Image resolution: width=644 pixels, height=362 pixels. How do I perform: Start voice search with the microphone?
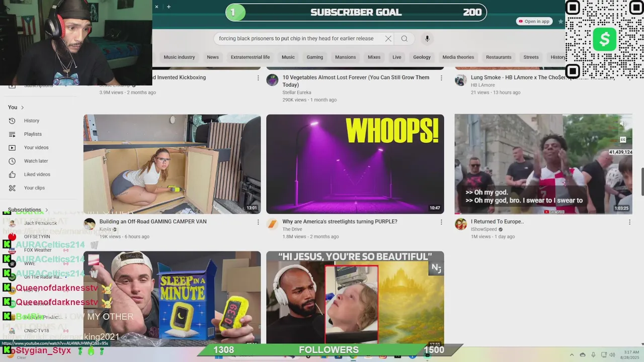[x=427, y=39]
